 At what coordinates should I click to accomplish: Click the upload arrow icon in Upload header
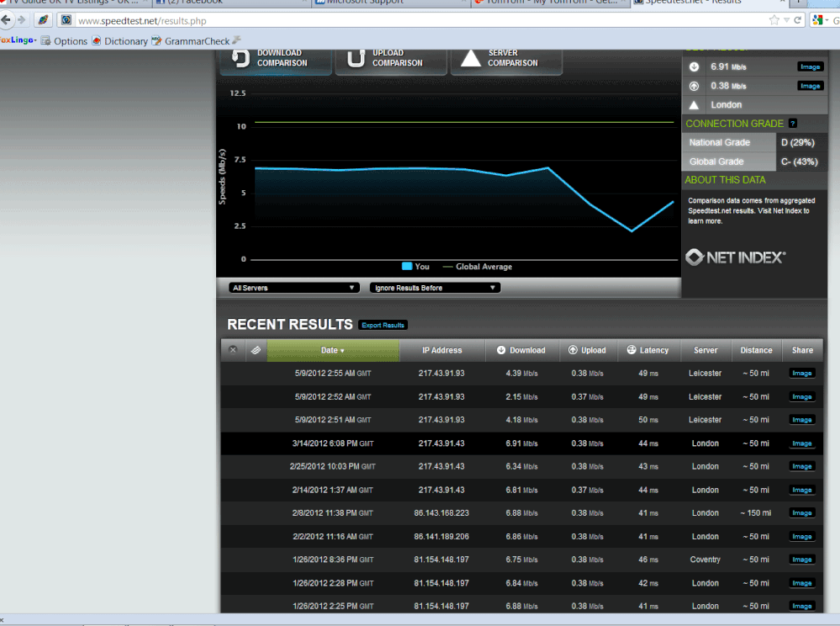click(573, 350)
